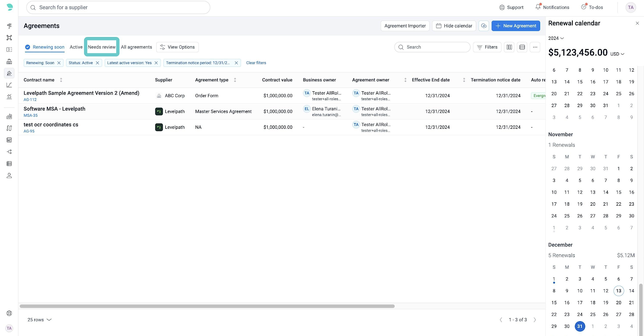Open the USD currency dropdown
This screenshot has width=644, height=336.
tap(617, 54)
